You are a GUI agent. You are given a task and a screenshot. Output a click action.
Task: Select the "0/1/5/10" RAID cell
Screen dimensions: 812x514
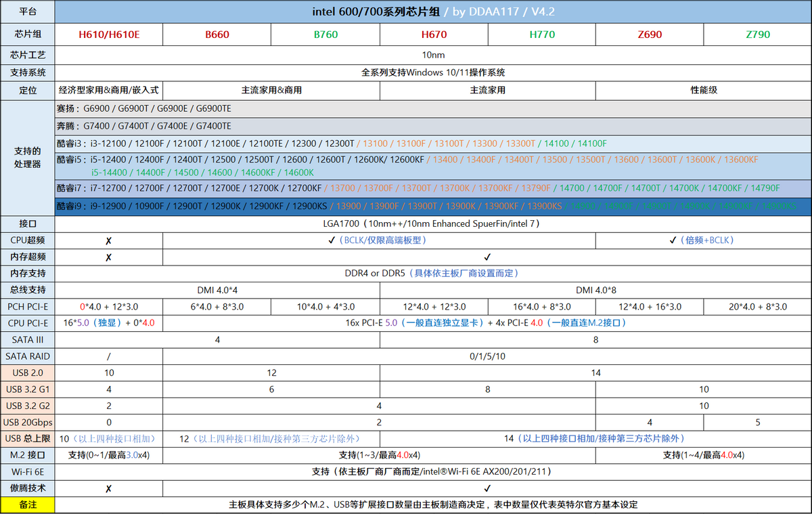(487, 356)
